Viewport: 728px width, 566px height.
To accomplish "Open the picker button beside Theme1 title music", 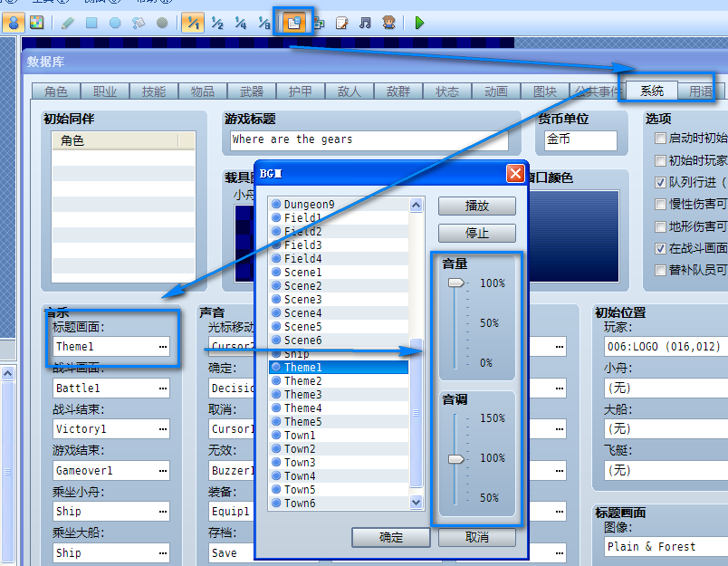I will click(162, 346).
